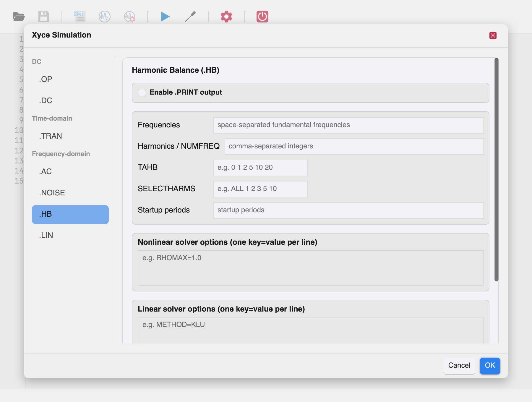Viewport: 532px width, 402px height.
Task: Open settings with the red gear icon
Action: click(x=226, y=17)
